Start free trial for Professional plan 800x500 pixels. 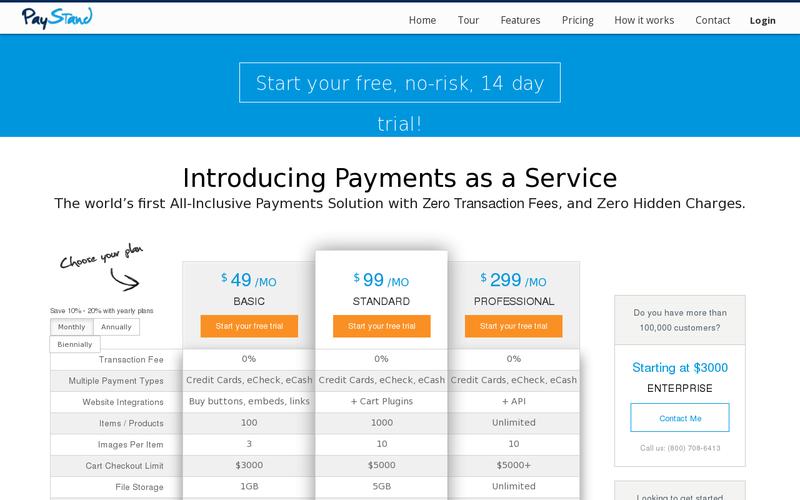(513, 326)
